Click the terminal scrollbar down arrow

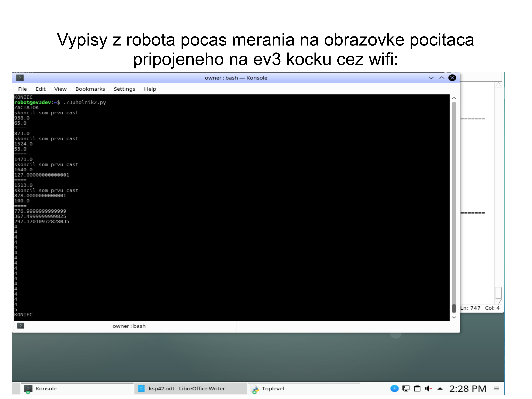pos(454,317)
